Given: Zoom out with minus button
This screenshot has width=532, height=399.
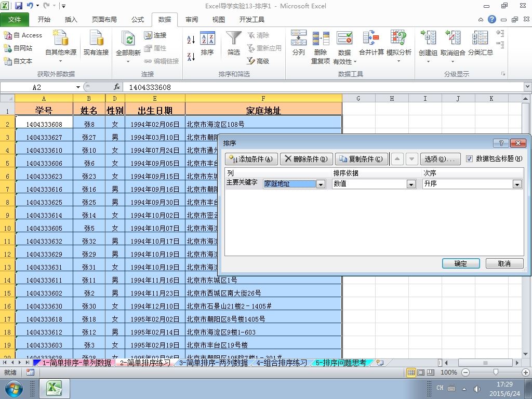Looking at the screenshot, I should point(465,373).
